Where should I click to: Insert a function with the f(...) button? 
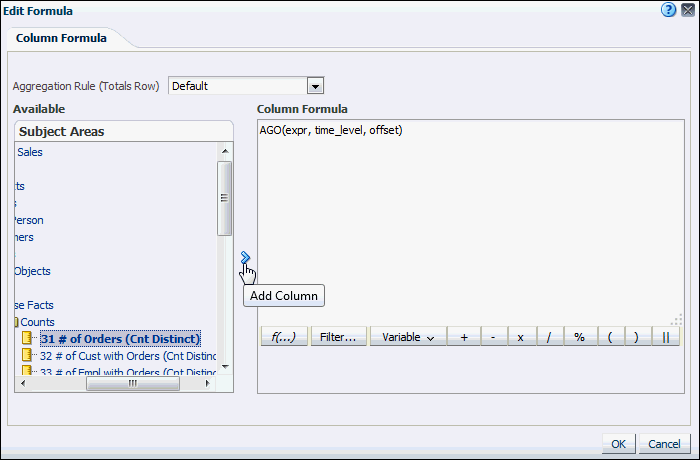[x=283, y=337]
